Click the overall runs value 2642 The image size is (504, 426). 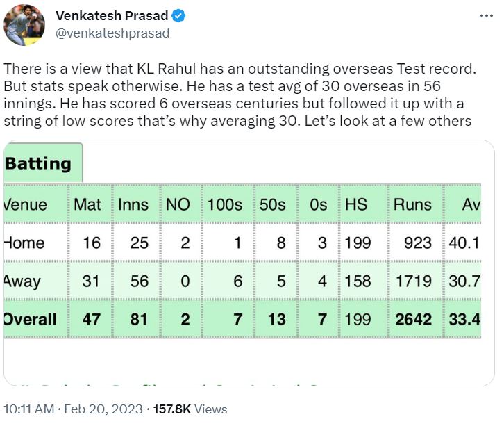click(412, 319)
